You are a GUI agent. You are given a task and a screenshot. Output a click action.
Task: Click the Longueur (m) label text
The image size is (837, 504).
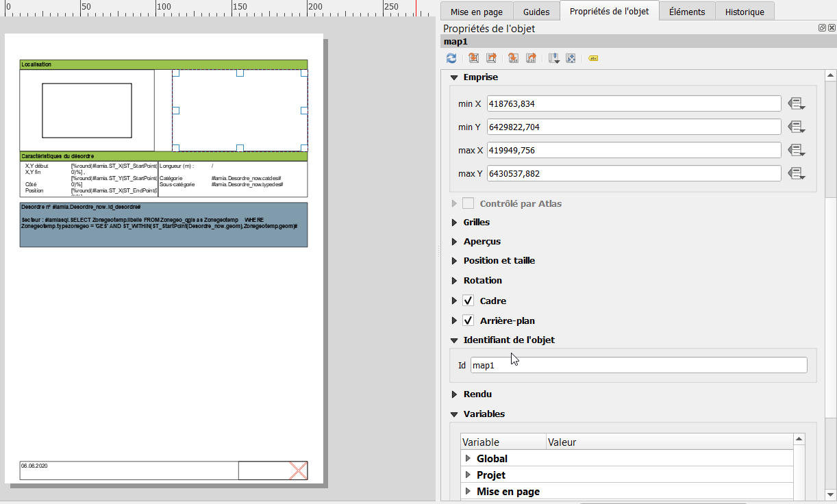pyautogui.click(x=177, y=166)
